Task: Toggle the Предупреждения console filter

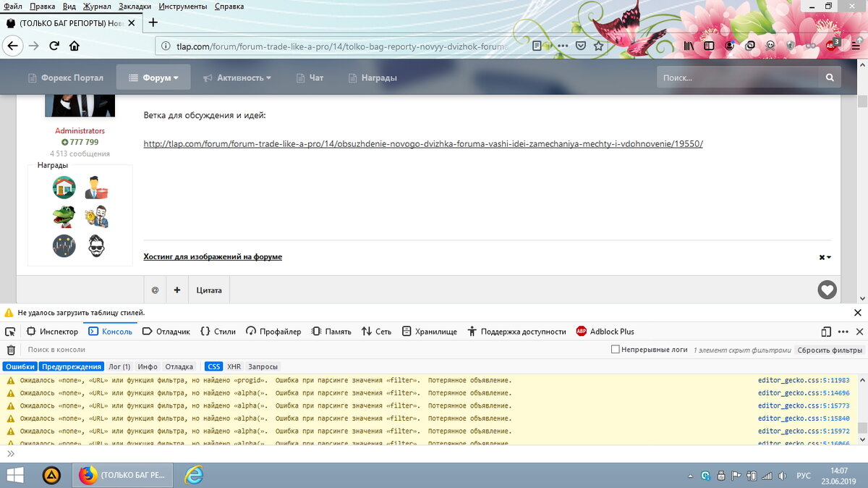Action: pyautogui.click(x=71, y=366)
